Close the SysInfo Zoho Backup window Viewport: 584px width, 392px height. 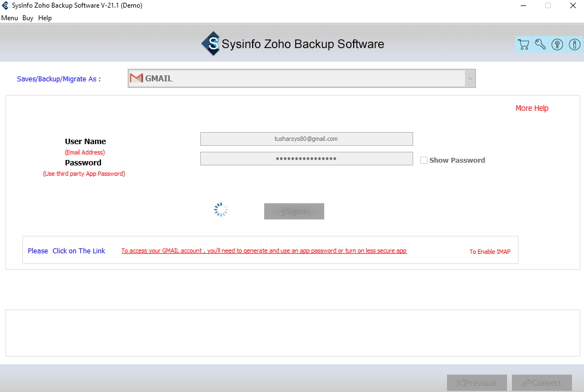click(x=573, y=5)
